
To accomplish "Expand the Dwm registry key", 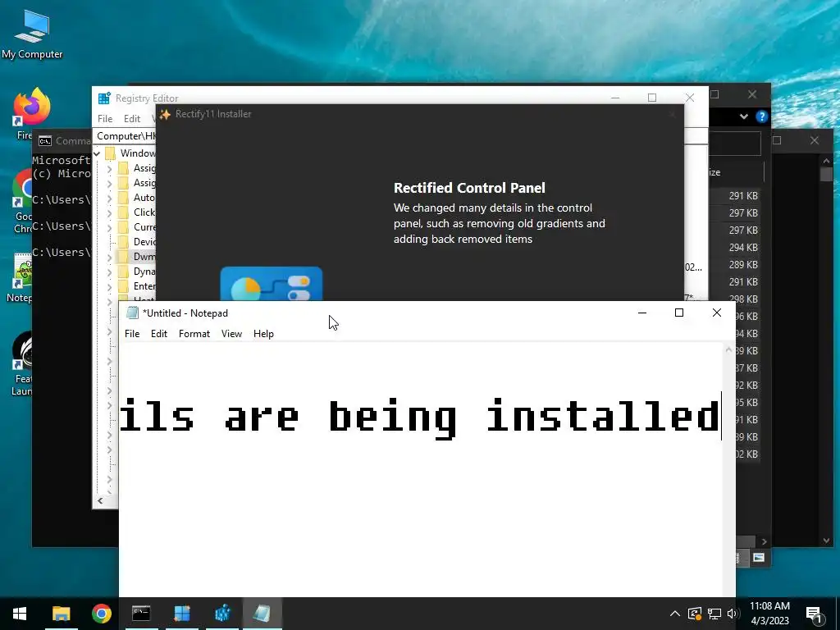I will point(109,257).
